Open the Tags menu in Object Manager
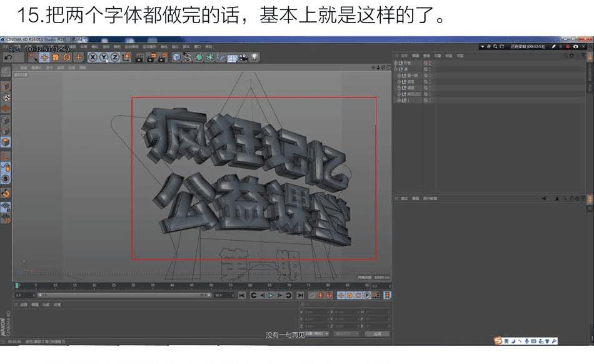Viewport: 594px width, 364px height. [449, 56]
